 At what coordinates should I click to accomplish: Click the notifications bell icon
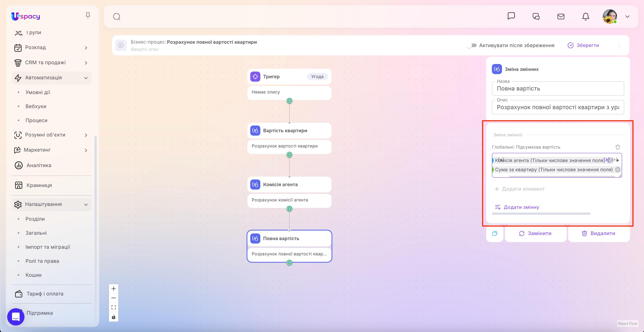[586, 17]
